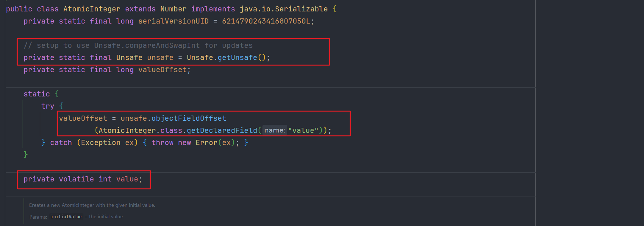644x226 pixels.
Task: Click the "value" string literal
Action: (x=303, y=130)
